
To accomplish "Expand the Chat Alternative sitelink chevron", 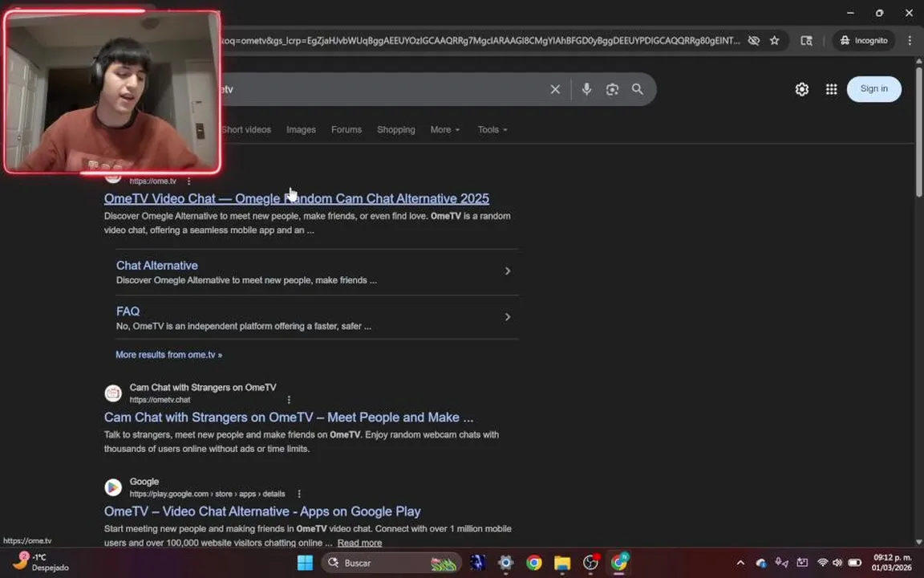I will [508, 271].
